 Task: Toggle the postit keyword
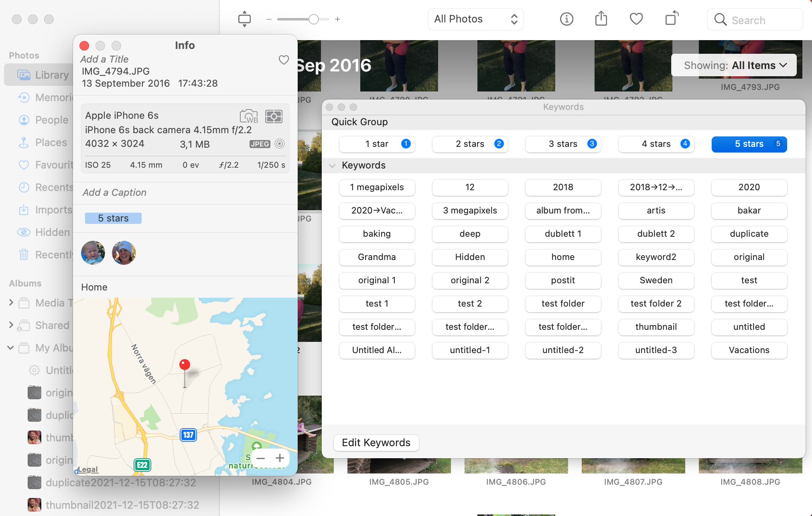point(563,280)
